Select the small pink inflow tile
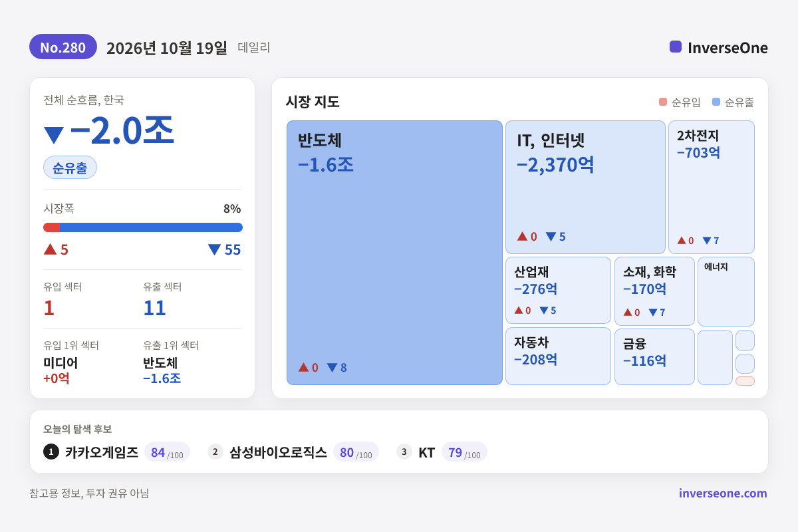This screenshot has height=532, width=798. pyautogui.click(x=745, y=381)
